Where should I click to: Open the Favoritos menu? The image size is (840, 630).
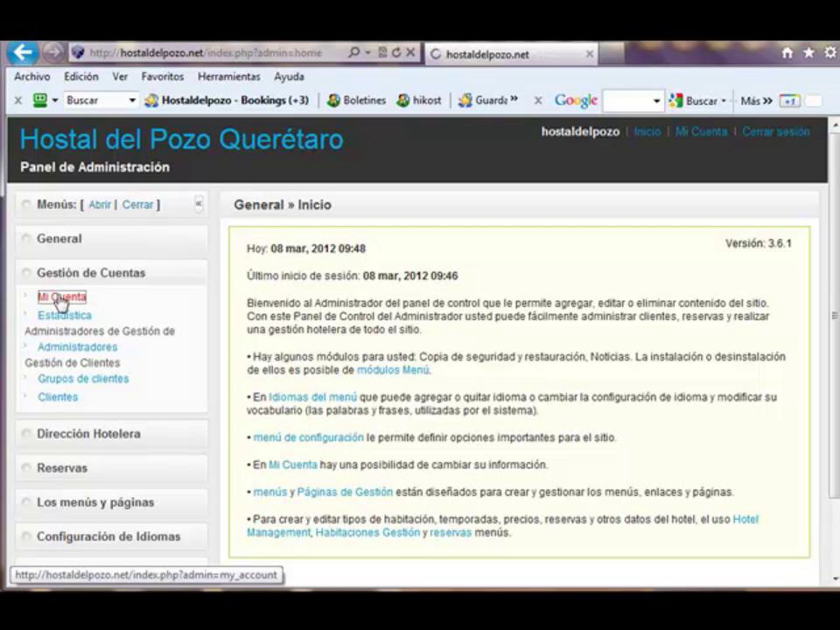click(x=162, y=77)
